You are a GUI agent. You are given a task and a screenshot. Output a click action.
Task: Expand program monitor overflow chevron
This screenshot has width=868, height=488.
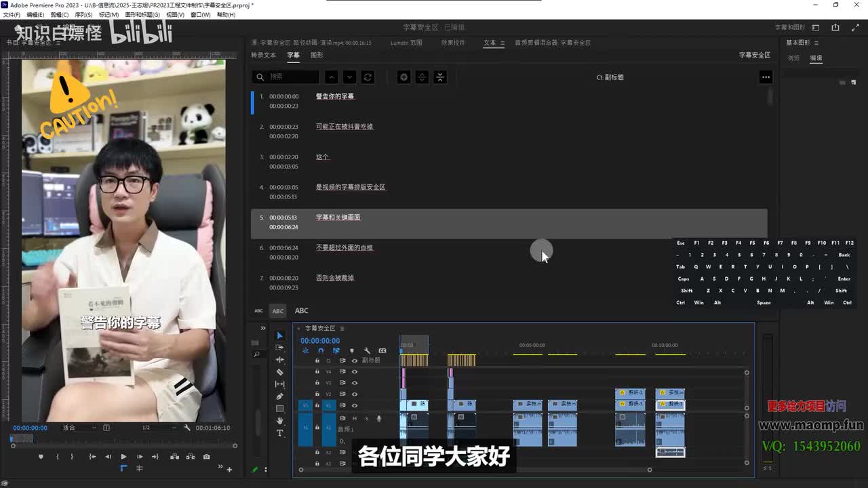click(x=220, y=466)
